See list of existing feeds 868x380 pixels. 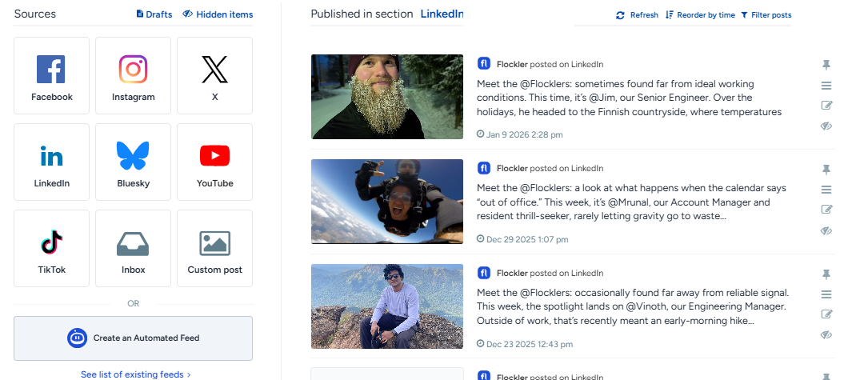(x=136, y=374)
